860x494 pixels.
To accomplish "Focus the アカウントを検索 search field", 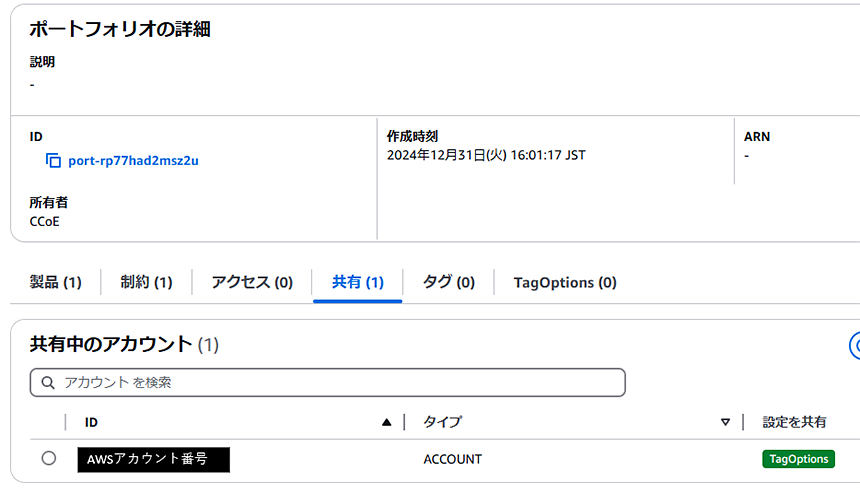I will click(x=327, y=383).
